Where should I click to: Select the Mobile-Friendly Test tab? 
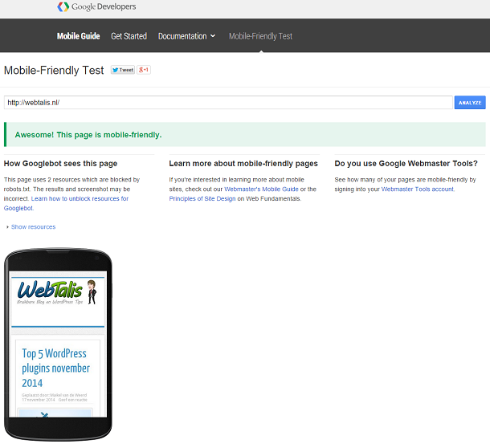pyautogui.click(x=260, y=36)
